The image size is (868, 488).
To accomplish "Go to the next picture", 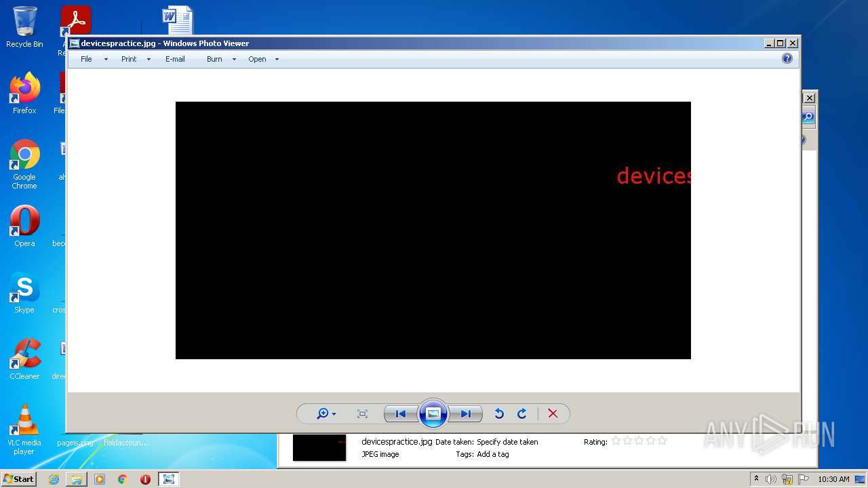I will (465, 413).
